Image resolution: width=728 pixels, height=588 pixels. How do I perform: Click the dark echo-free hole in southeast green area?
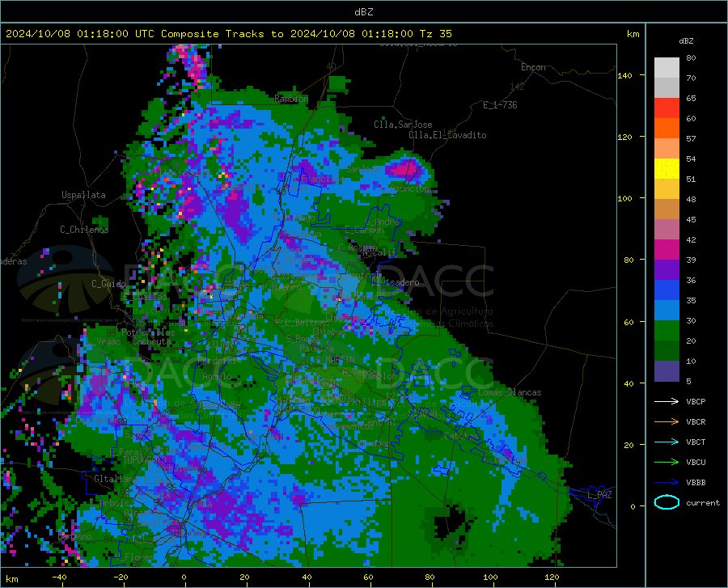click(449, 523)
